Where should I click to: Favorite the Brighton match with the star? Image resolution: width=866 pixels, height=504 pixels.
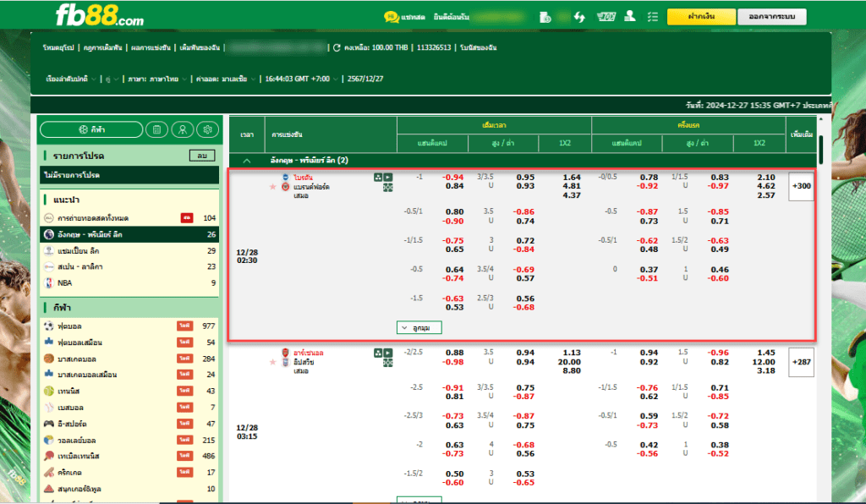coord(272,187)
